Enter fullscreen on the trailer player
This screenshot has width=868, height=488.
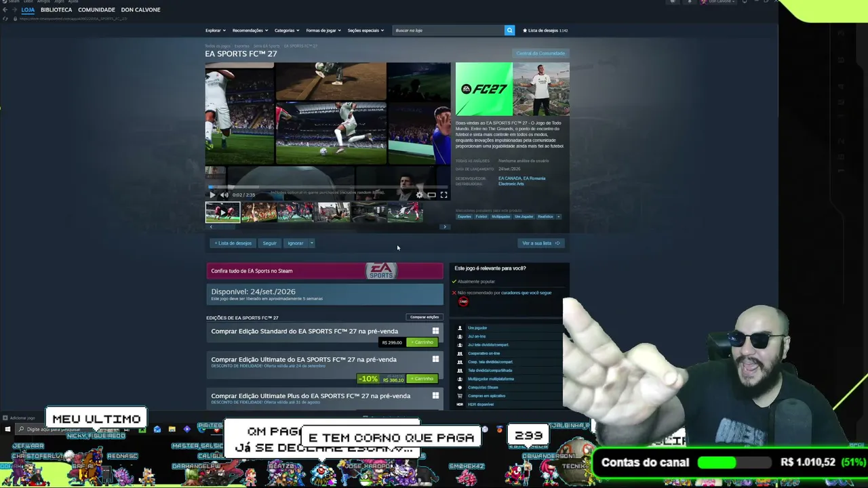443,195
